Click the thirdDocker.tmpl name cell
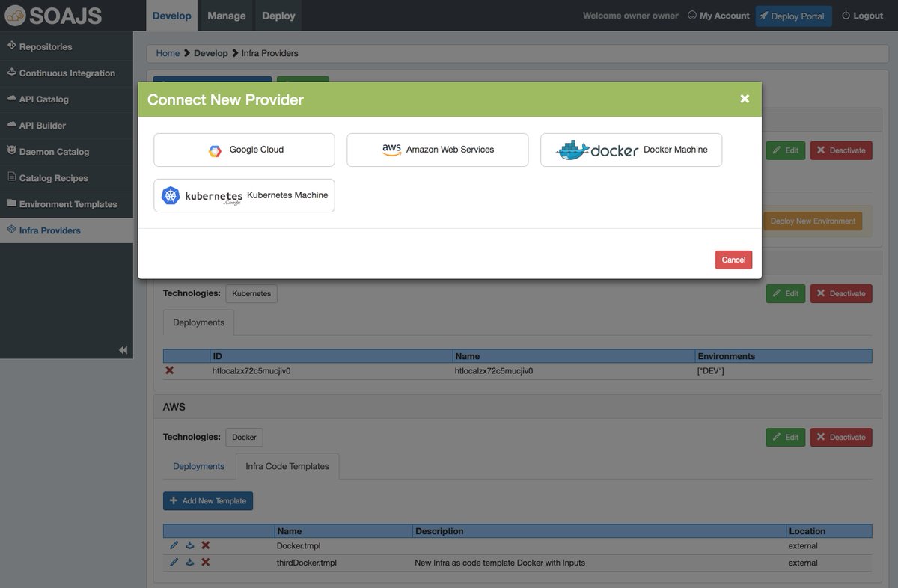898x588 pixels. pos(343,563)
